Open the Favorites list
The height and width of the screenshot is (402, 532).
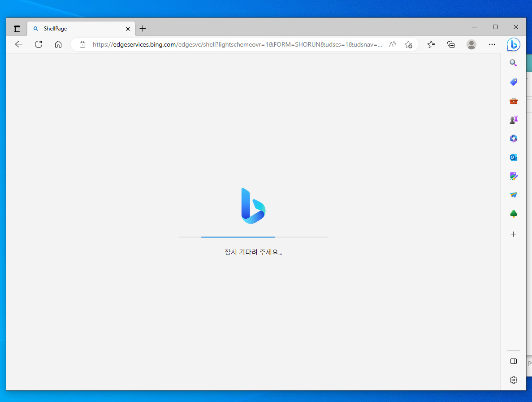point(431,44)
